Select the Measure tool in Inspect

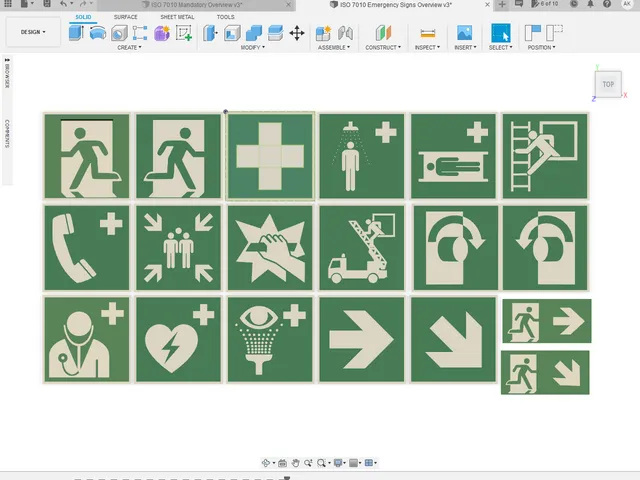428,33
